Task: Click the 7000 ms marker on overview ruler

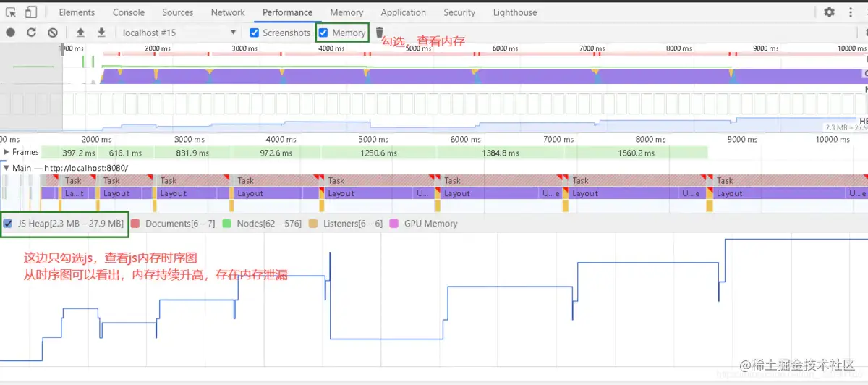Action: (x=591, y=48)
